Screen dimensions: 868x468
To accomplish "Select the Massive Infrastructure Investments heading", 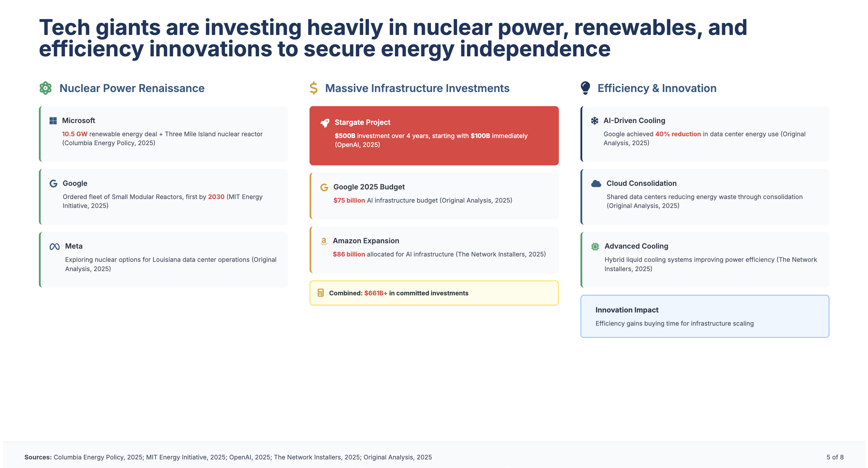I will click(417, 88).
